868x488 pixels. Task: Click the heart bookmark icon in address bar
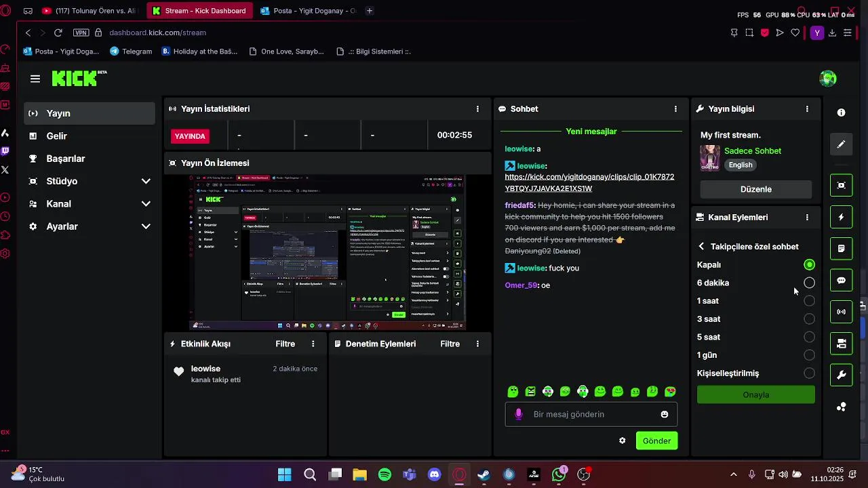(795, 33)
